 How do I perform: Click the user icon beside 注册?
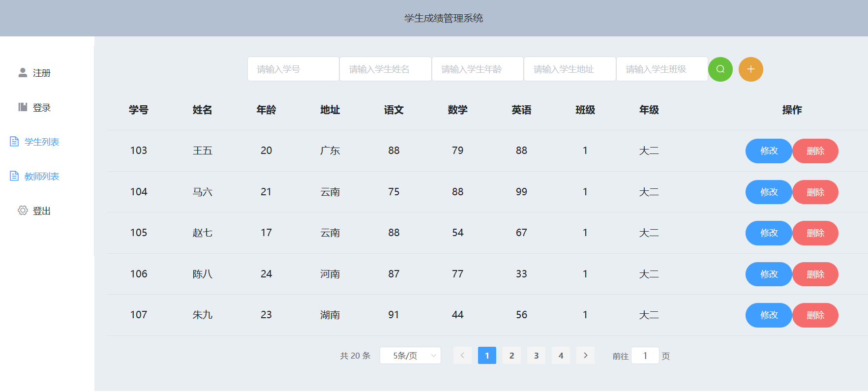tap(23, 73)
